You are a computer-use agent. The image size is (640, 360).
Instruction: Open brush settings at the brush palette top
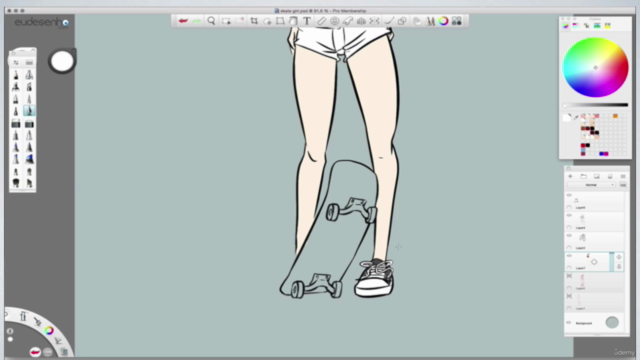pos(16,62)
